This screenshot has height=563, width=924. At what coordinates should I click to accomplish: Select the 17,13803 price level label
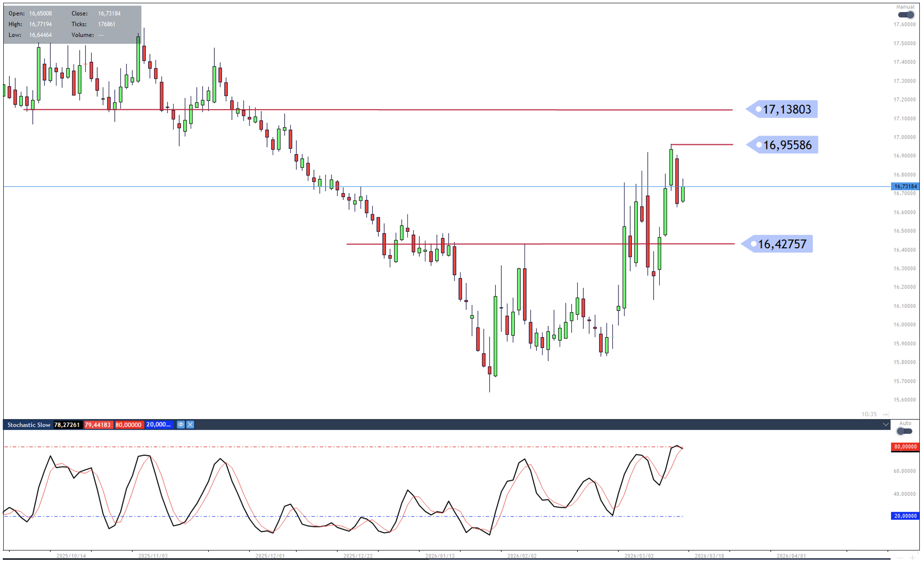[786, 109]
